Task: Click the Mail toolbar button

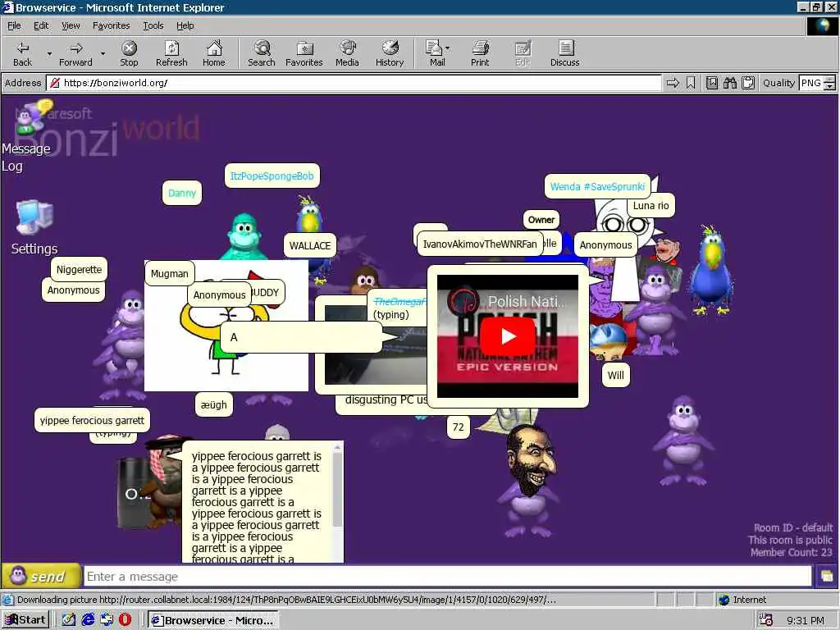Action: 436,53
